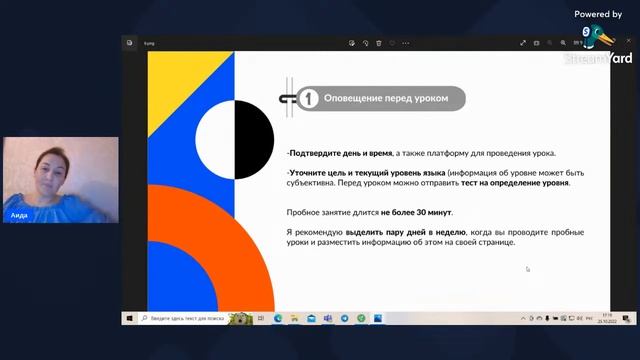This screenshot has height=360, width=640.
Task: Open the notification center icon
Action: [x=627, y=319]
